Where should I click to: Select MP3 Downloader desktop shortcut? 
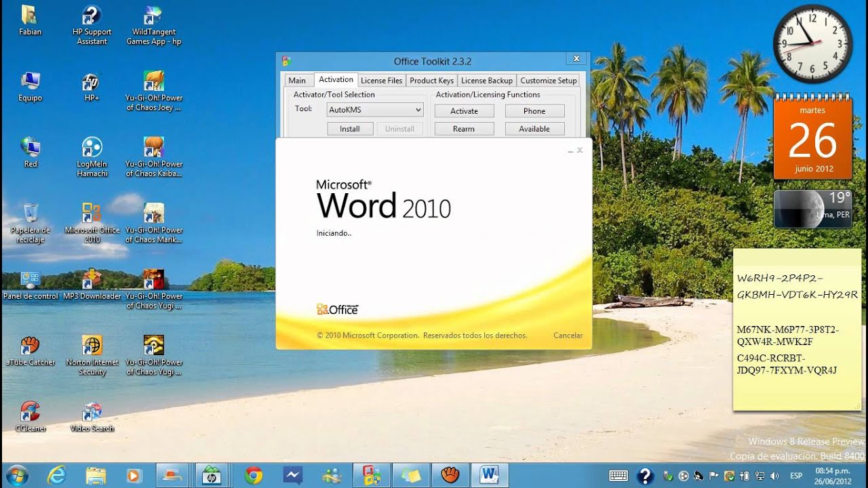coord(92,285)
